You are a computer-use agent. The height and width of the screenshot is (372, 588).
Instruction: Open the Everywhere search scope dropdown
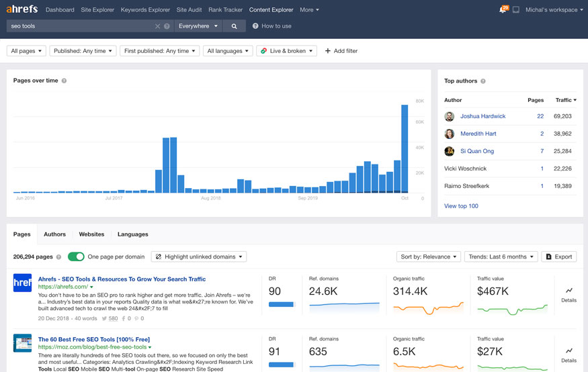[x=198, y=26]
